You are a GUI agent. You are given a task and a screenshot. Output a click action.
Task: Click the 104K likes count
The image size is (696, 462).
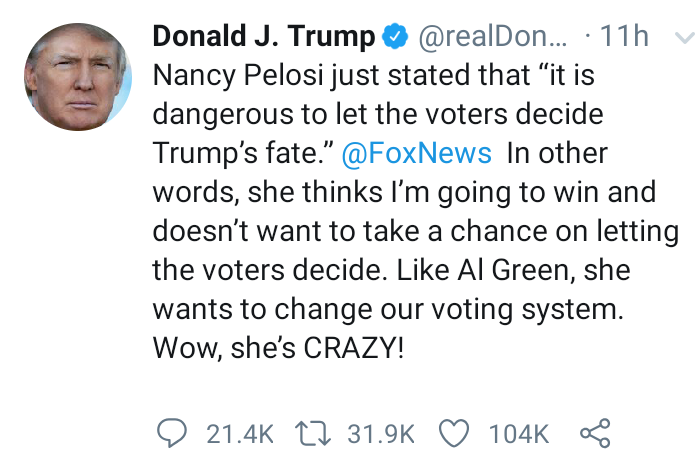tap(518, 434)
